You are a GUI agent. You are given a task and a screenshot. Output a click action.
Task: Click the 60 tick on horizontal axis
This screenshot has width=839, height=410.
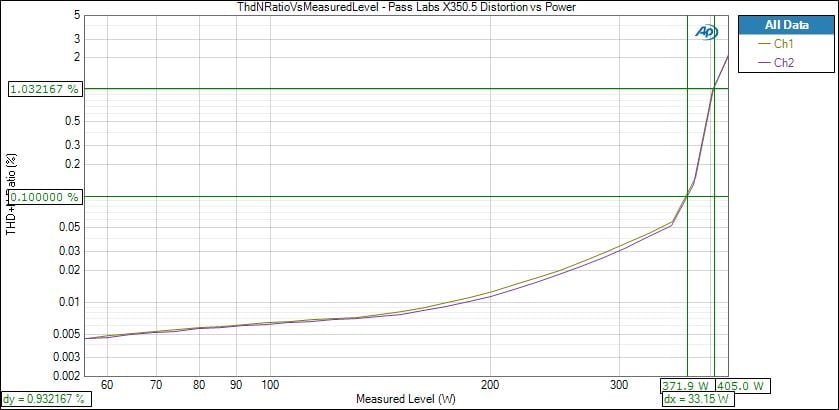(x=107, y=384)
